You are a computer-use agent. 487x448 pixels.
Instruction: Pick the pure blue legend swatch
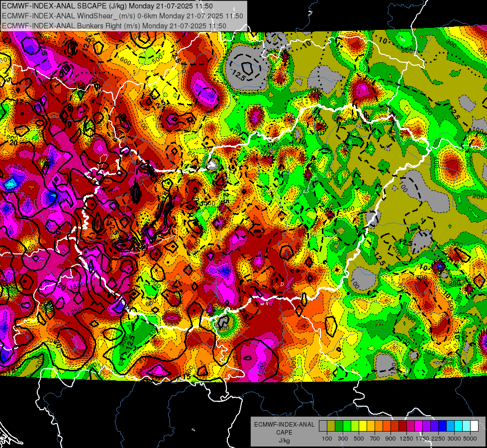pyautogui.click(x=443, y=426)
